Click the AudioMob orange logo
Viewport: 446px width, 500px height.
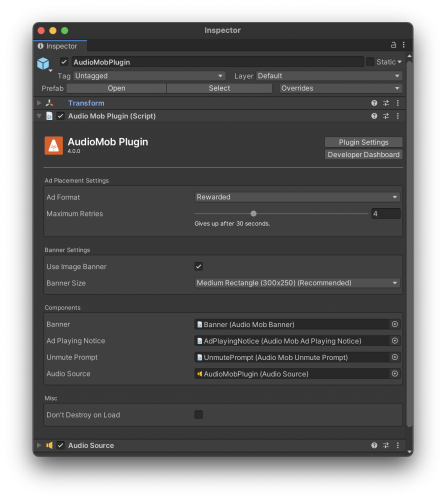[54, 146]
